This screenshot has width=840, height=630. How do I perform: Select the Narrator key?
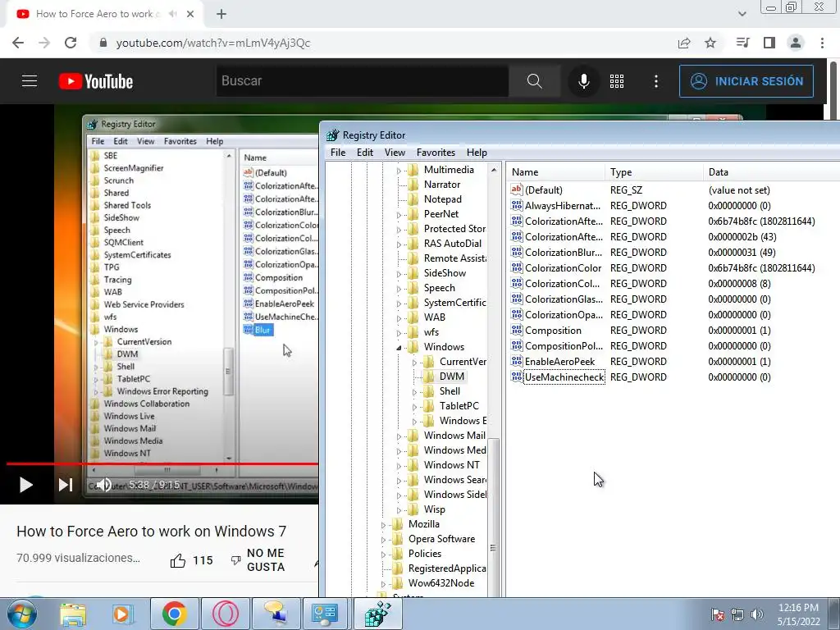click(442, 185)
